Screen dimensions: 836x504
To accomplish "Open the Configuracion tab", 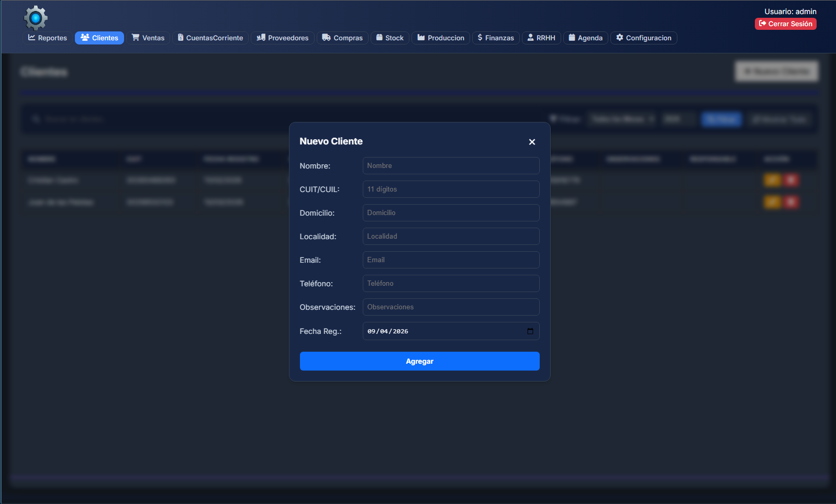I will click(644, 38).
